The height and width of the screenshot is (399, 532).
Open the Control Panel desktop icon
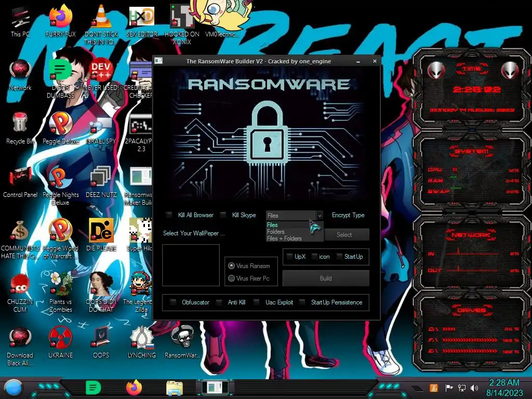tap(20, 182)
